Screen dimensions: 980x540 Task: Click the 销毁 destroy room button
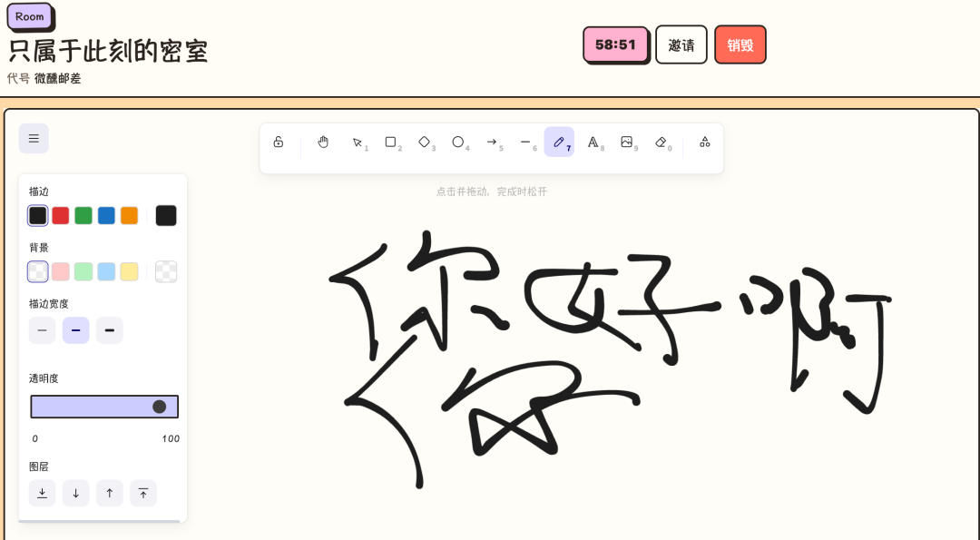(x=740, y=45)
